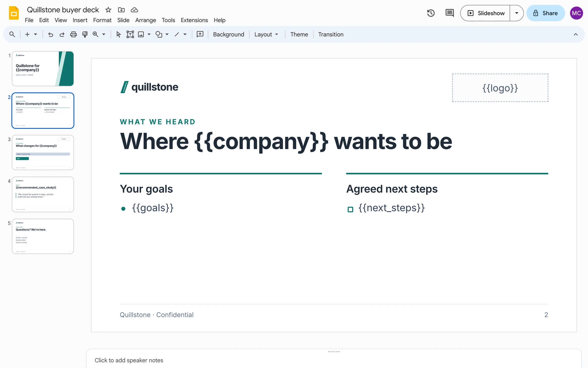588x368 pixels.
Task: Collapse the toolbar with chevron
Action: 576,34
